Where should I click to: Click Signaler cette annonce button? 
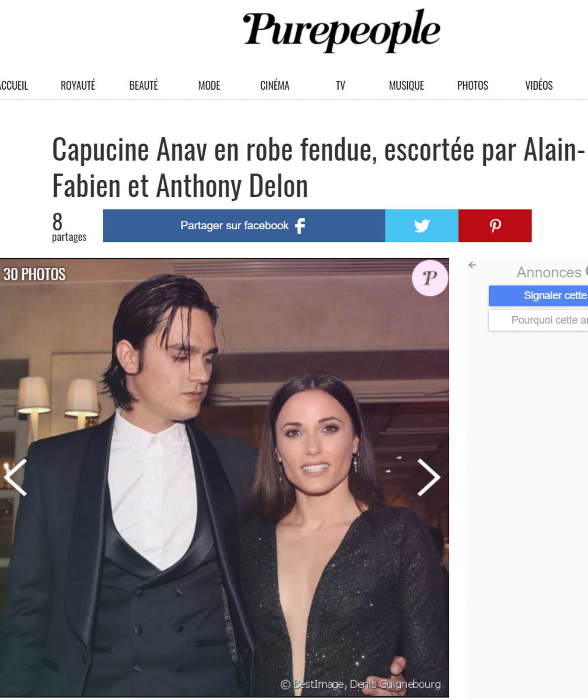tap(539, 296)
